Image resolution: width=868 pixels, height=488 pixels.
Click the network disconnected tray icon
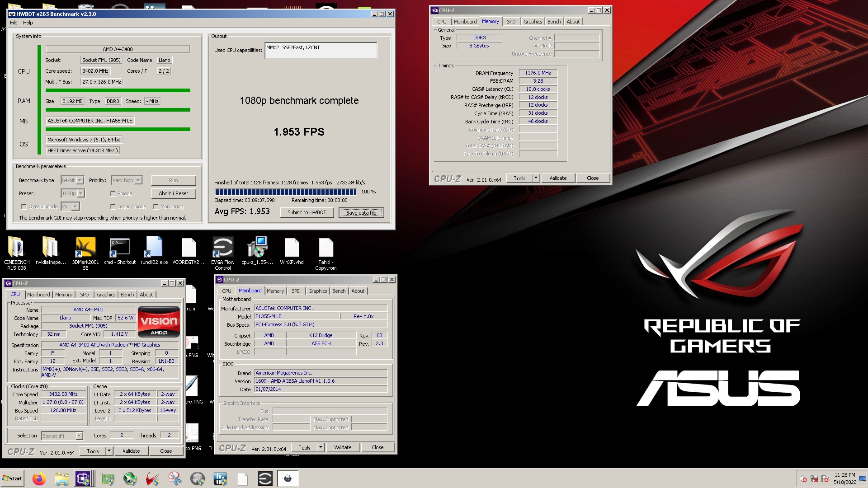pyautogui.click(x=814, y=479)
